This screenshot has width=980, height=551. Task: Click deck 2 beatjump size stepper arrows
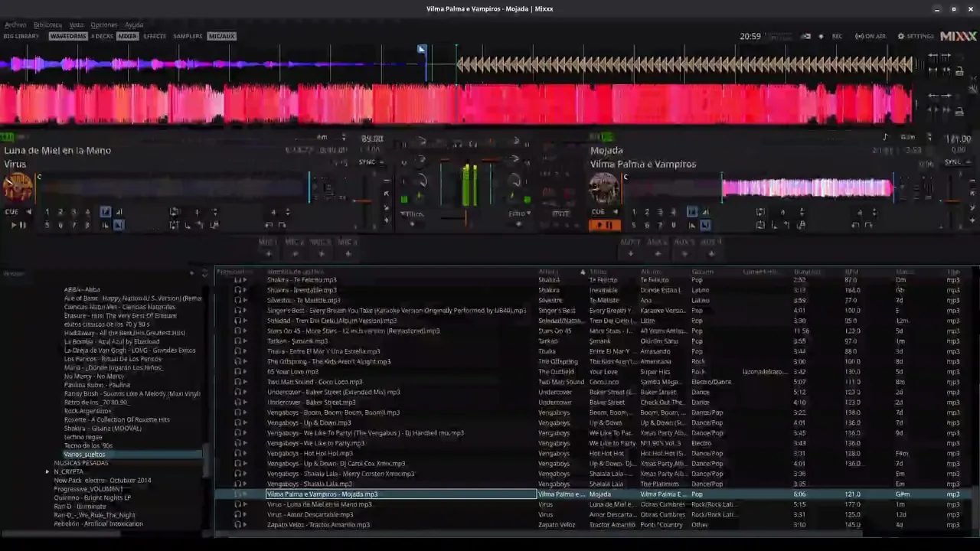(876, 212)
